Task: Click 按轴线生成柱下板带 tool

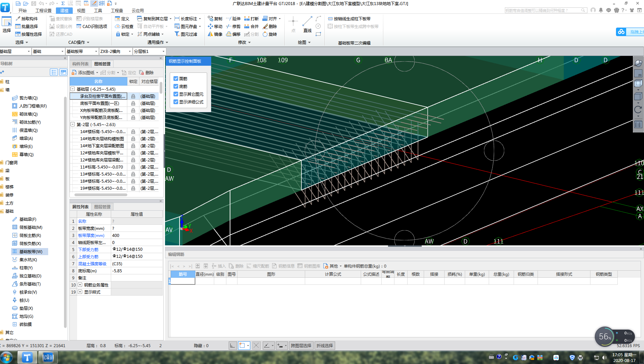Action: (x=349, y=19)
